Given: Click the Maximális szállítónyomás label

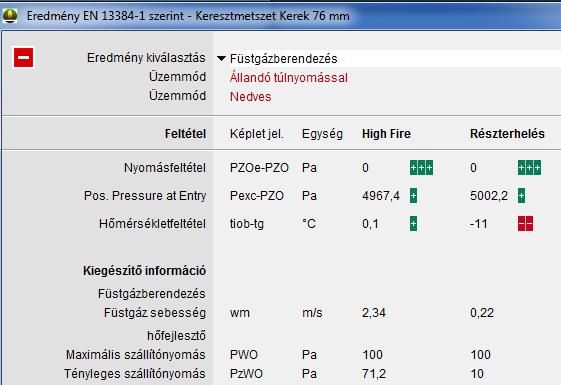Looking at the screenshot, I should pyautogui.click(x=136, y=355).
